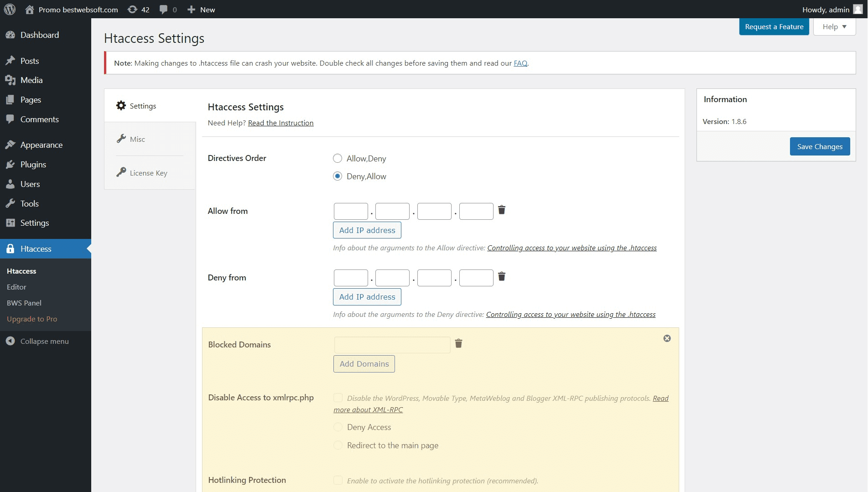The width and height of the screenshot is (868, 492).
Task: Click the first Allow from IP octet field
Action: (351, 211)
